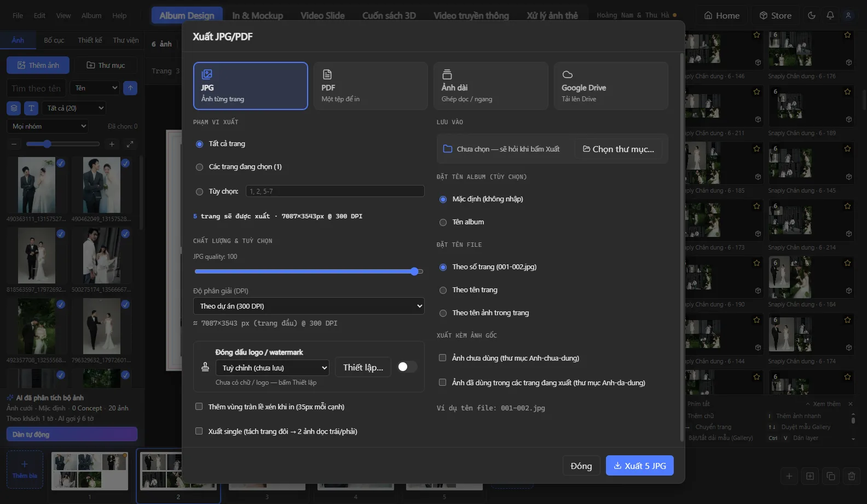This screenshot has width=867, height=504.
Task: Click the 'Đóng' button to close dialog
Action: coord(581,466)
